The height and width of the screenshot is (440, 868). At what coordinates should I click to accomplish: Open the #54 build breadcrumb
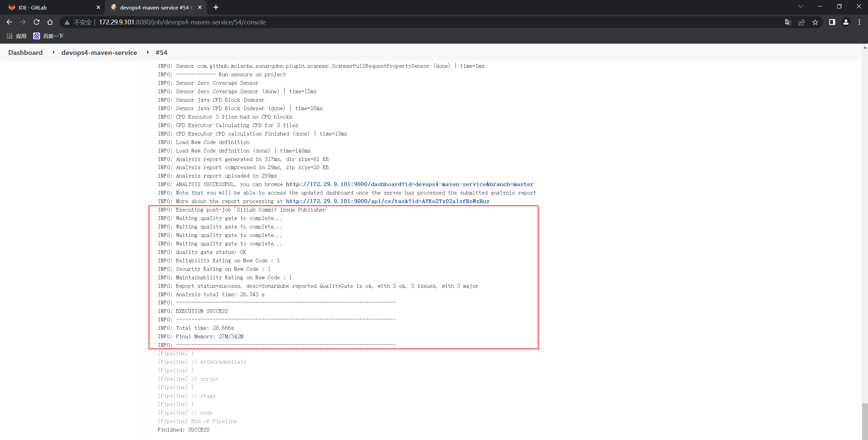(162, 53)
